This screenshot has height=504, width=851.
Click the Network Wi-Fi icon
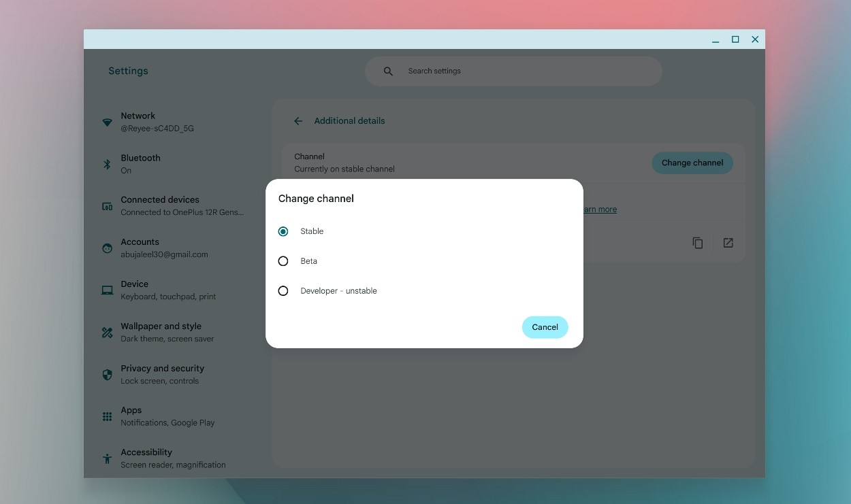(107, 122)
